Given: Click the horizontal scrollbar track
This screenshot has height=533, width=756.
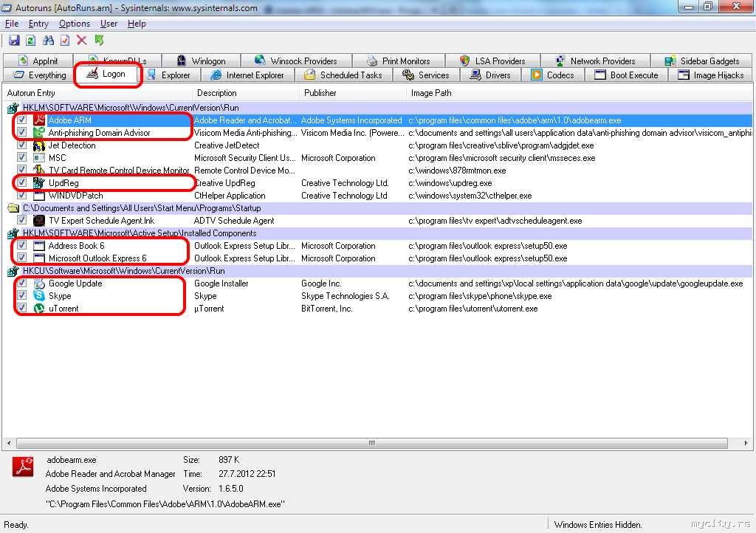Looking at the screenshot, I should click(x=372, y=443).
